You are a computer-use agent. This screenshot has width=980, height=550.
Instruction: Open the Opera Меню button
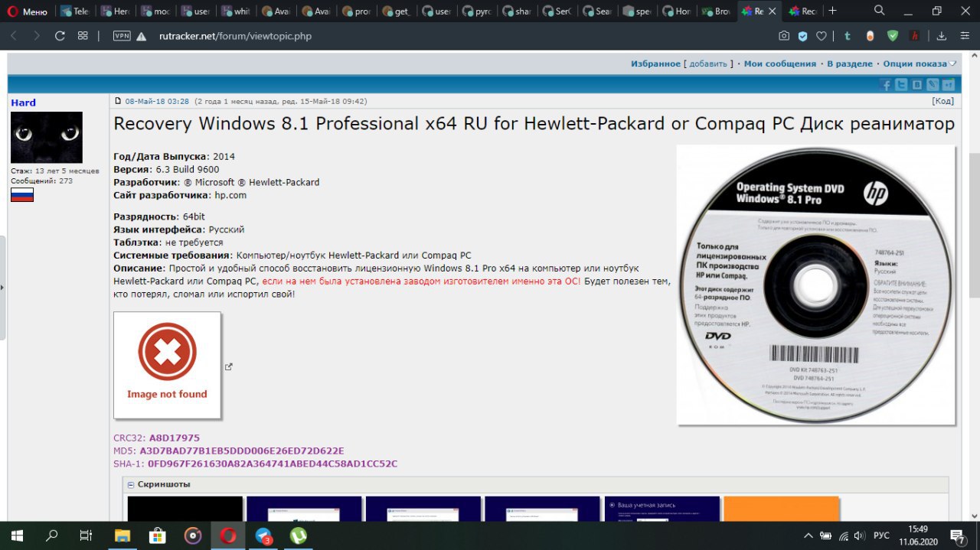tap(28, 11)
